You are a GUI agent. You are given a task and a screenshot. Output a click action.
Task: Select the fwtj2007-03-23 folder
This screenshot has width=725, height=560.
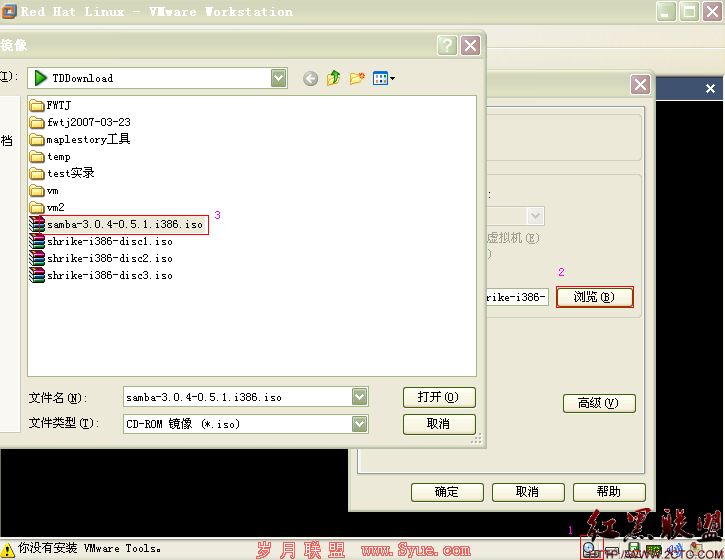pos(80,123)
